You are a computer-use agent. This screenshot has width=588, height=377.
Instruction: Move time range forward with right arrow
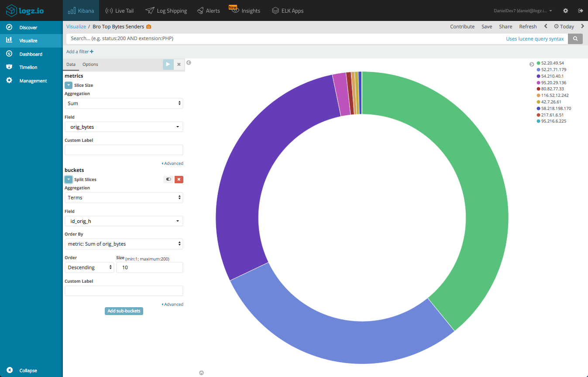[582, 26]
